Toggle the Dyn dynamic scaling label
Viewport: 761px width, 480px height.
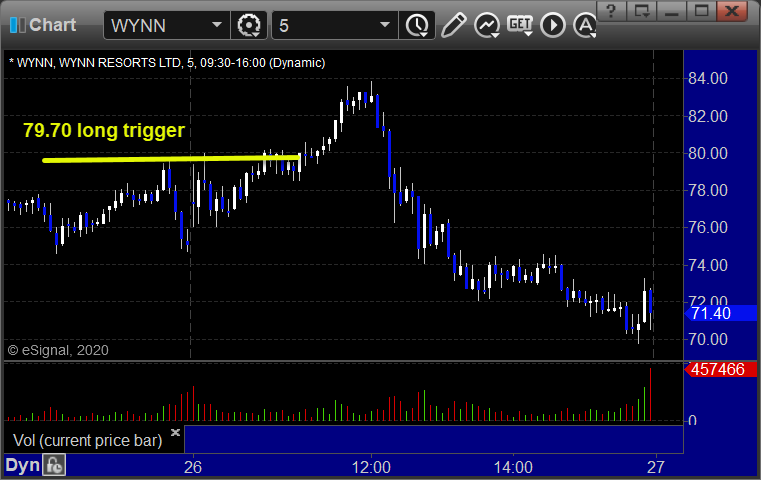tap(22, 465)
